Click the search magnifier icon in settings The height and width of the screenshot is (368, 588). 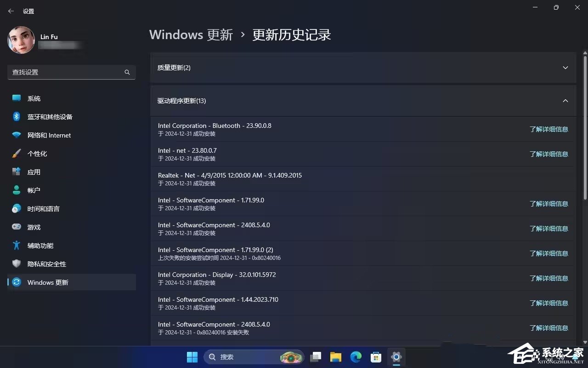pos(127,72)
